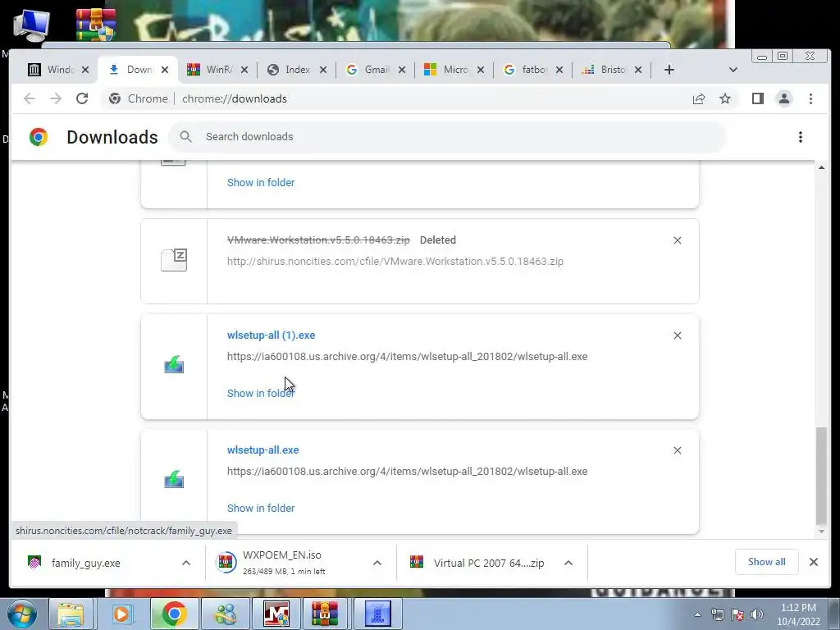Open Windows Live Messenger from the taskbar
This screenshot has height=630, width=840.
click(225, 614)
